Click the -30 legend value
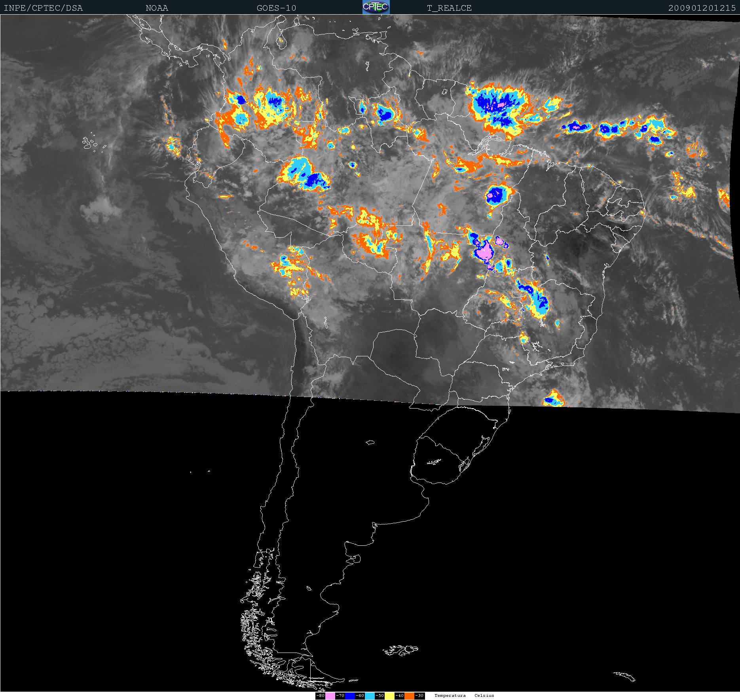 [419, 696]
